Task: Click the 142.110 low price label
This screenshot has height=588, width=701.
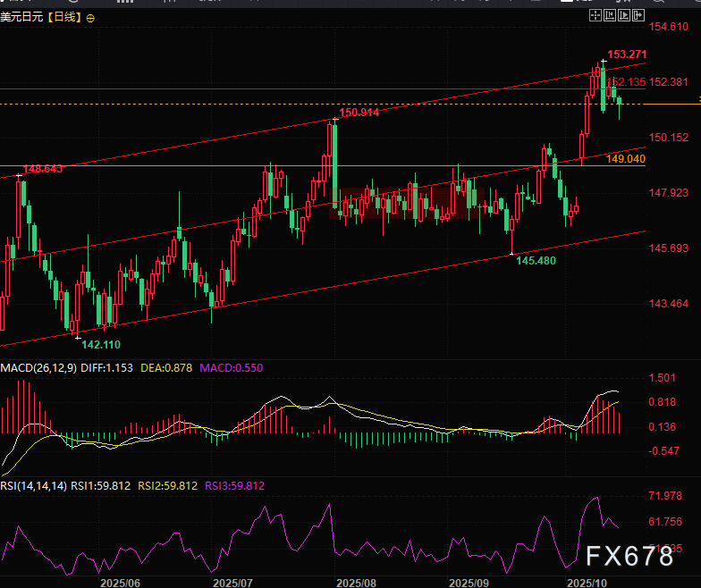Action: click(100, 344)
